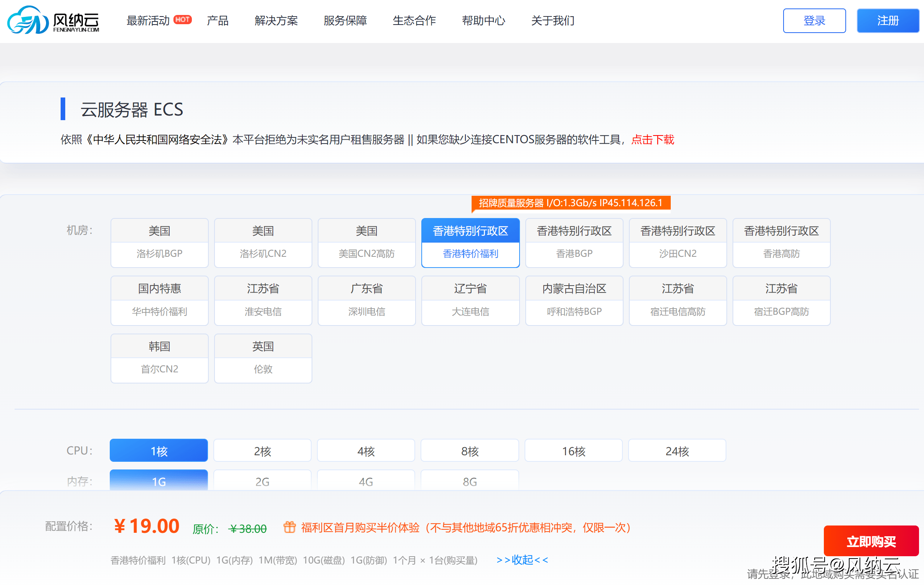
Task: Click the 云服务器 ECS heading
Action: tap(132, 110)
